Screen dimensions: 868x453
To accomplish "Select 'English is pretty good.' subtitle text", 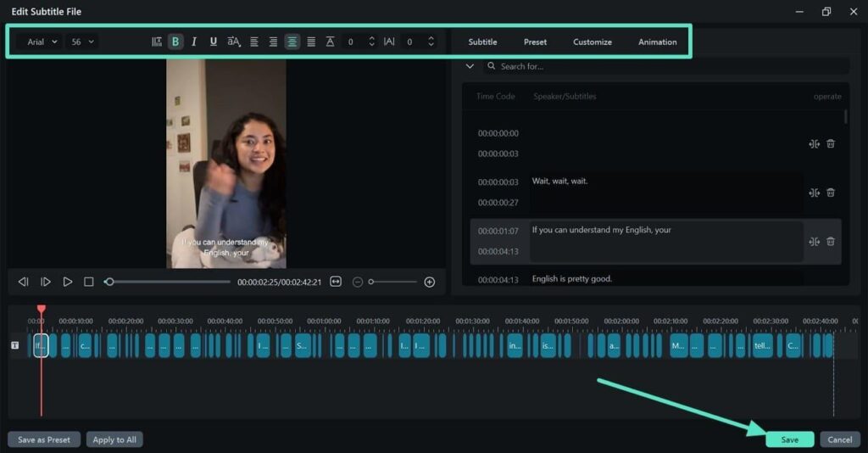I will (572, 278).
